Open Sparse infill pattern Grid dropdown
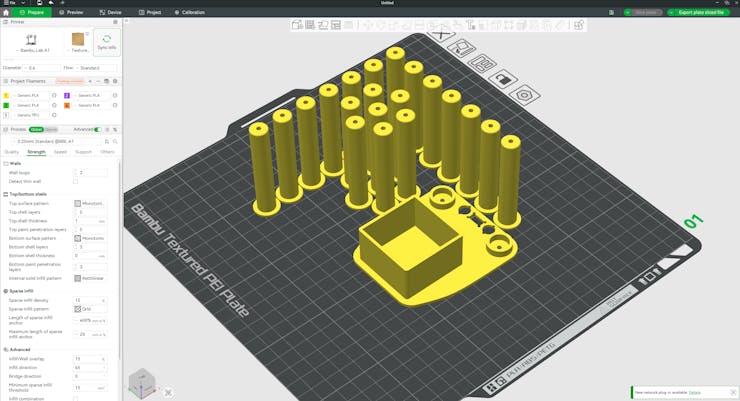This screenshot has height=401, width=740. point(90,309)
